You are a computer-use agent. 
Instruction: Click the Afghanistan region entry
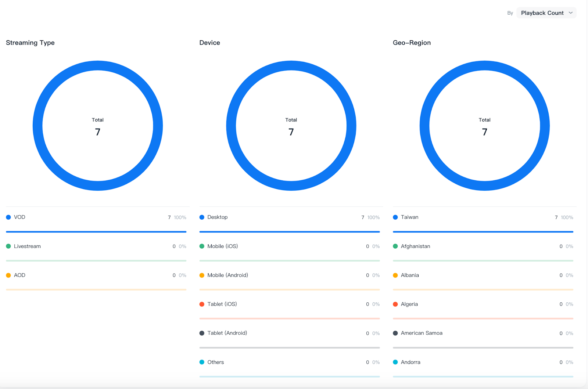(415, 246)
